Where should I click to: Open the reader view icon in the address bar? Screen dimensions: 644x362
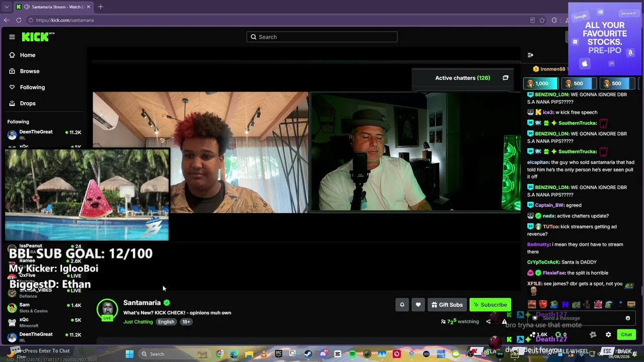point(532,20)
